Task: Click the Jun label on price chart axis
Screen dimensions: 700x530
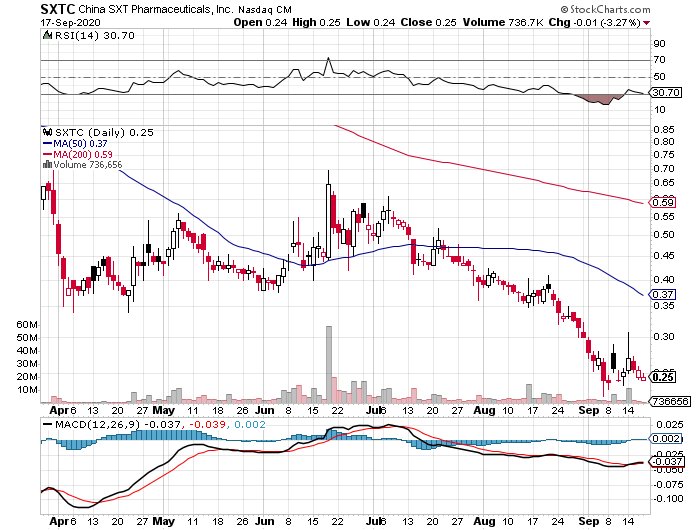Action: pyautogui.click(x=264, y=410)
